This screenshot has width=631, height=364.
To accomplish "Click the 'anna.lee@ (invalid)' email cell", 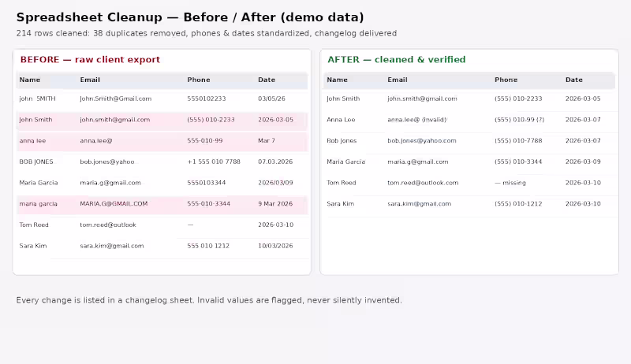I will 417,120.
